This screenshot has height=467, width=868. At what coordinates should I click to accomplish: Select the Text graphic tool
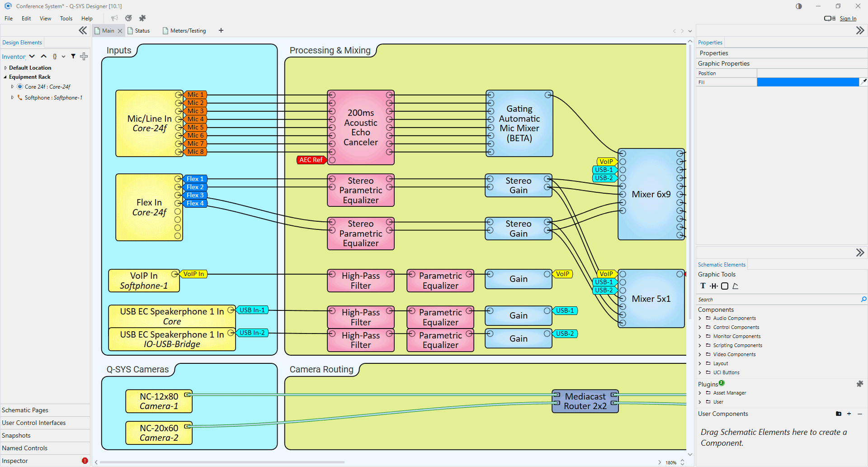click(703, 286)
